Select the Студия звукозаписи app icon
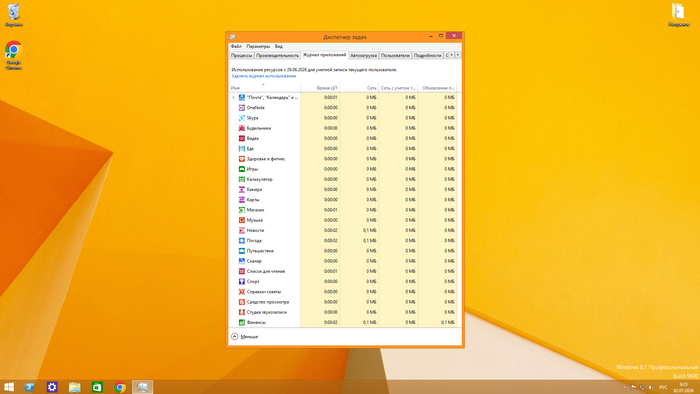 tap(242, 312)
